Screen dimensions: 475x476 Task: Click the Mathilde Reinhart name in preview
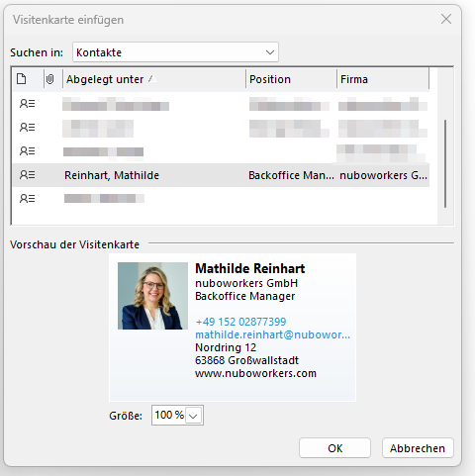250,268
